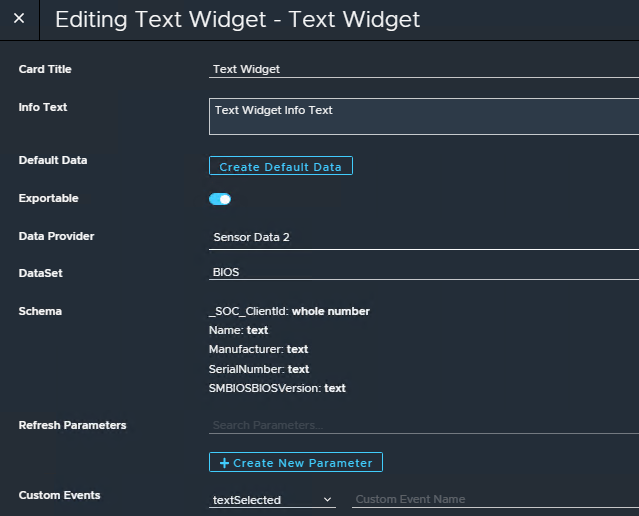The width and height of the screenshot is (639, 516).
Task: Click inside the Info Text textarea
Action: 424,117
